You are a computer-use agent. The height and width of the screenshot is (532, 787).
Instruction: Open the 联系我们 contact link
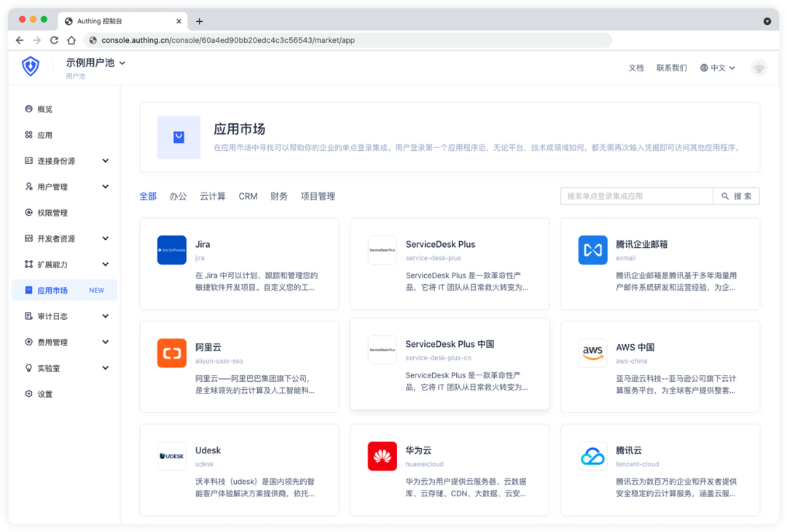point(672,68)
